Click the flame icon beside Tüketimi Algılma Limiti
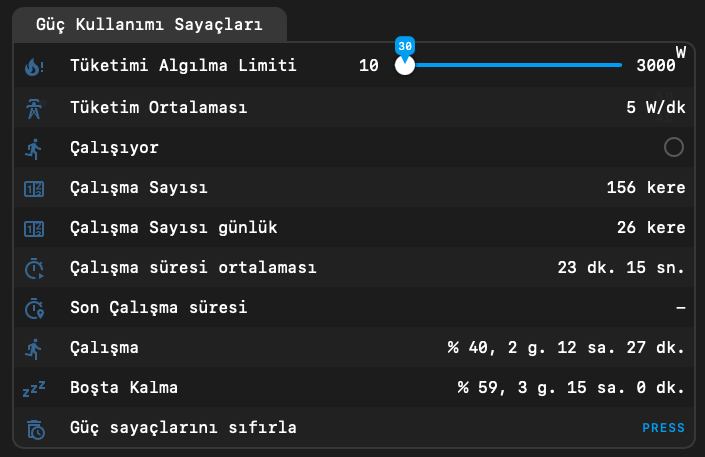Image resolution: width=705 pixels, height=457 pixels. pos(34,67)
